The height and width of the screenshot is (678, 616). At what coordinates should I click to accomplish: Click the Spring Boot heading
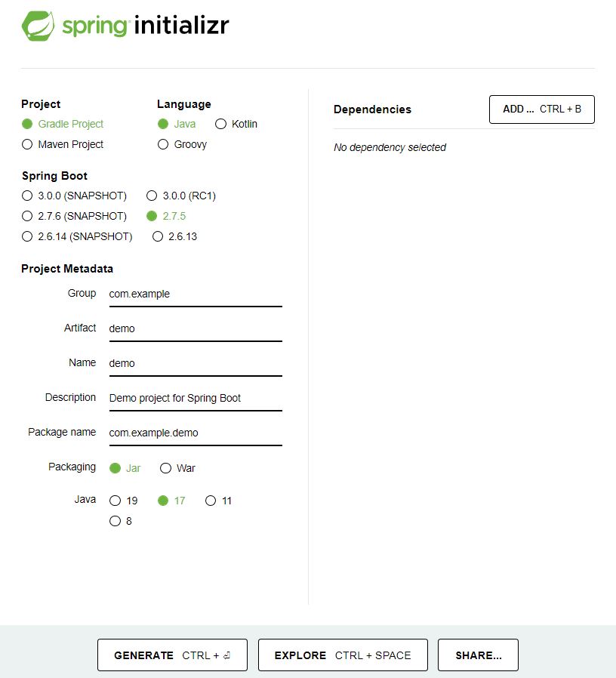(x=54, y=176)
